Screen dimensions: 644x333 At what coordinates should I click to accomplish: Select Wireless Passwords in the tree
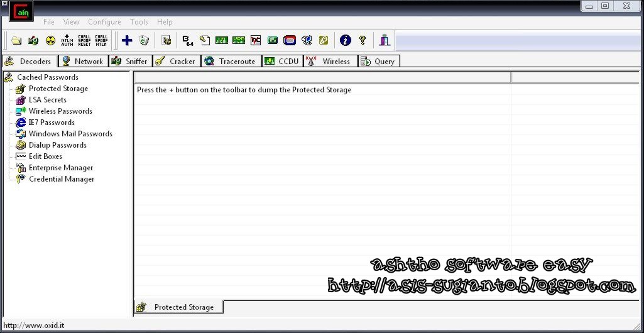point(60,111)
